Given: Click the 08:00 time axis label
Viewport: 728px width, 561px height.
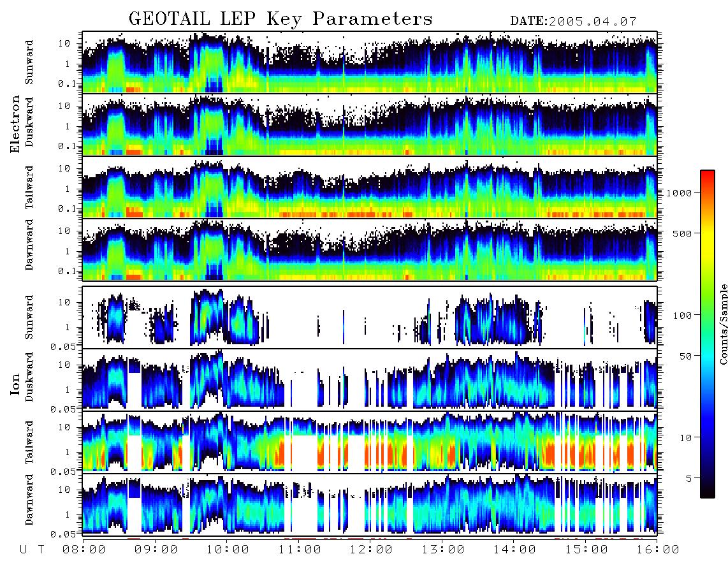Looking at the screenshot, I should pyautogui.click(x=84, y=550).
